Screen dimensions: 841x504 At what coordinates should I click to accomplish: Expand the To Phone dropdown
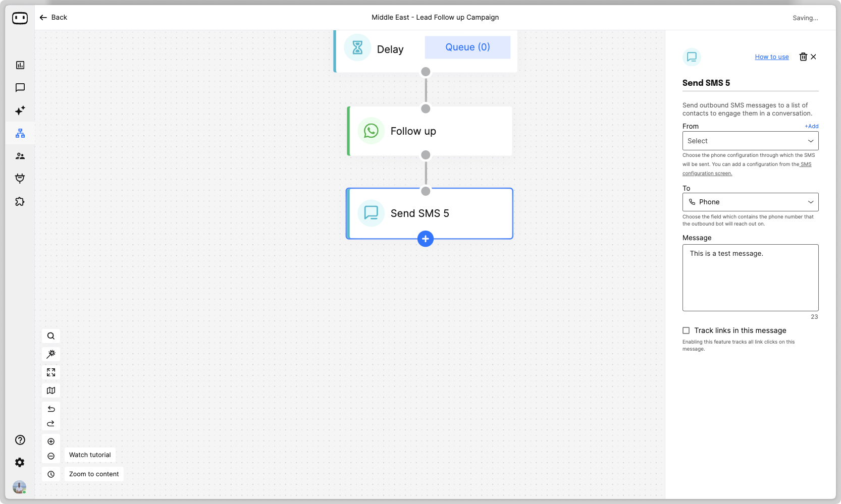coord(750,202)
